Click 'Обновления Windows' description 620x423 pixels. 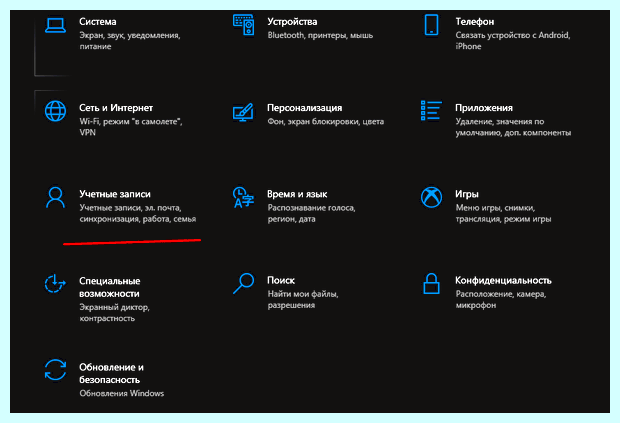(121, 393)
